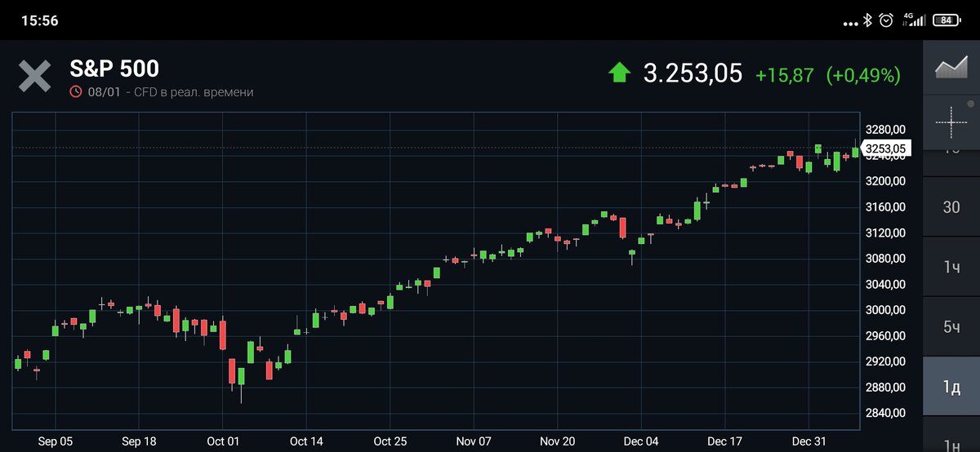Image resolution: width=980 pixels, height=452 pixels.
Task: Click the Sep 18 date label
Action: point(140,441)
